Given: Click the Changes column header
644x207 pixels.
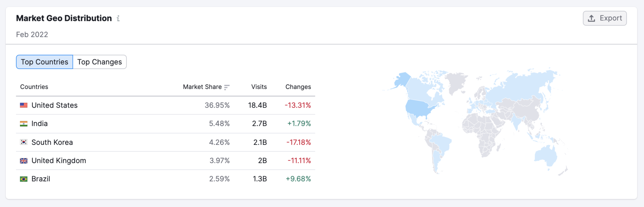Looking at the screenshot, I should coord(298,87).
